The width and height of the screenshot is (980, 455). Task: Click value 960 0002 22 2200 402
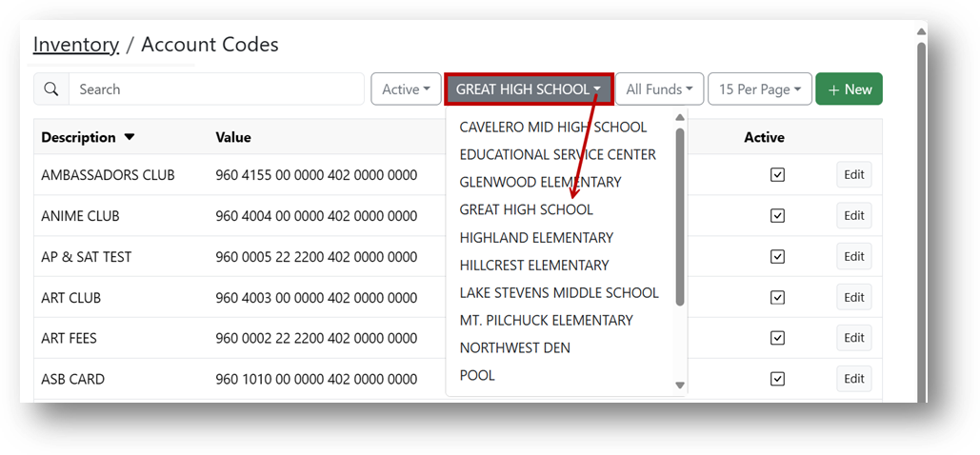click(x=316, y=338)
